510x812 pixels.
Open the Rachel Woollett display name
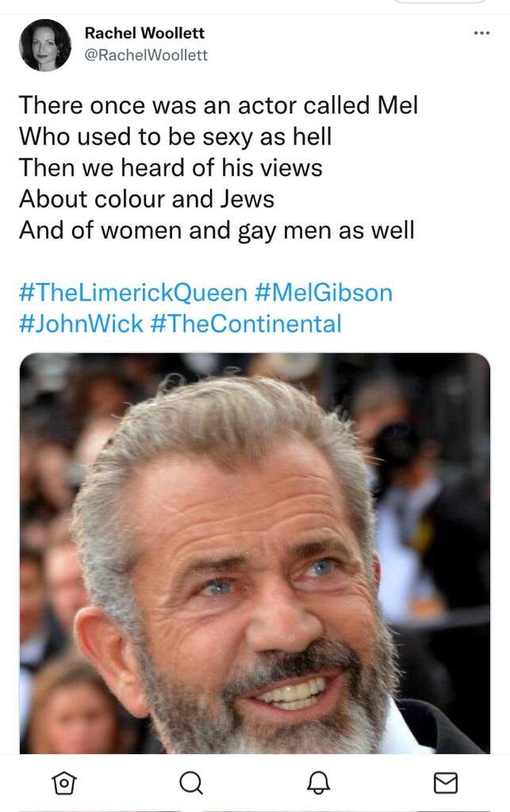pos(144,33)
